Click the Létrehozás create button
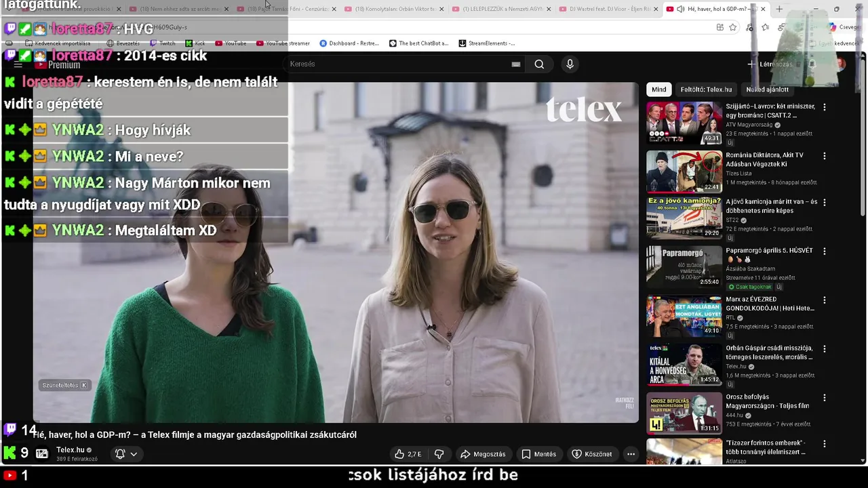Screen dimensions: 868x488 pyautogui.click(x=770, y=64)
